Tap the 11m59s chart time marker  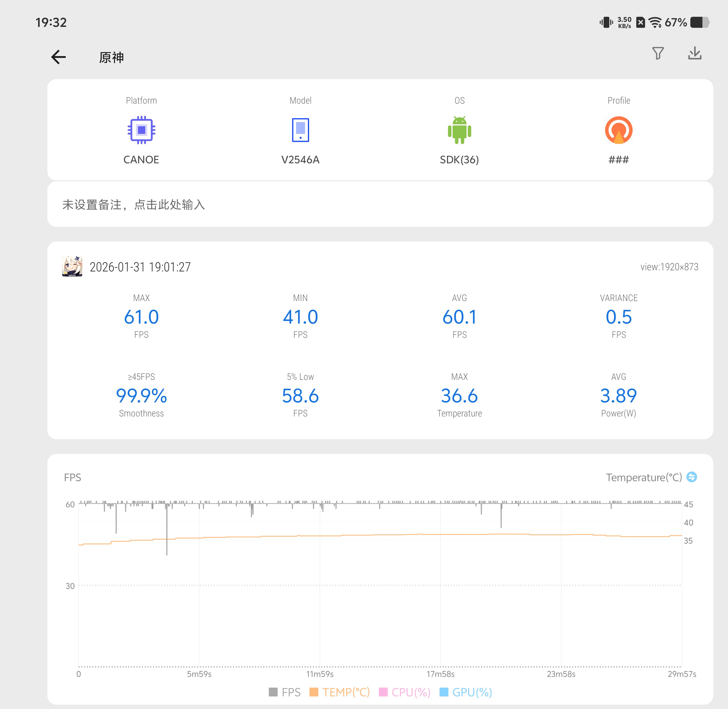point(319,674)
